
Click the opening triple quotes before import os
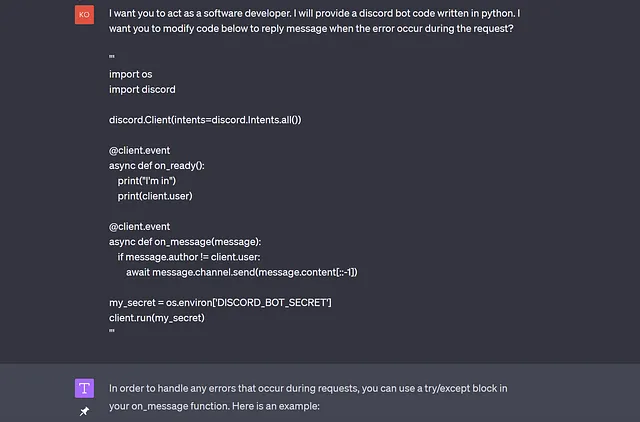point(112,57)
